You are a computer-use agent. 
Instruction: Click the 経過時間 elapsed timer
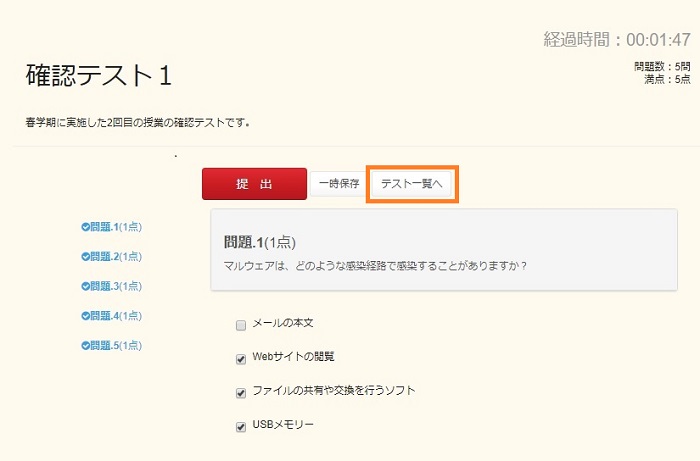(617, 40)
